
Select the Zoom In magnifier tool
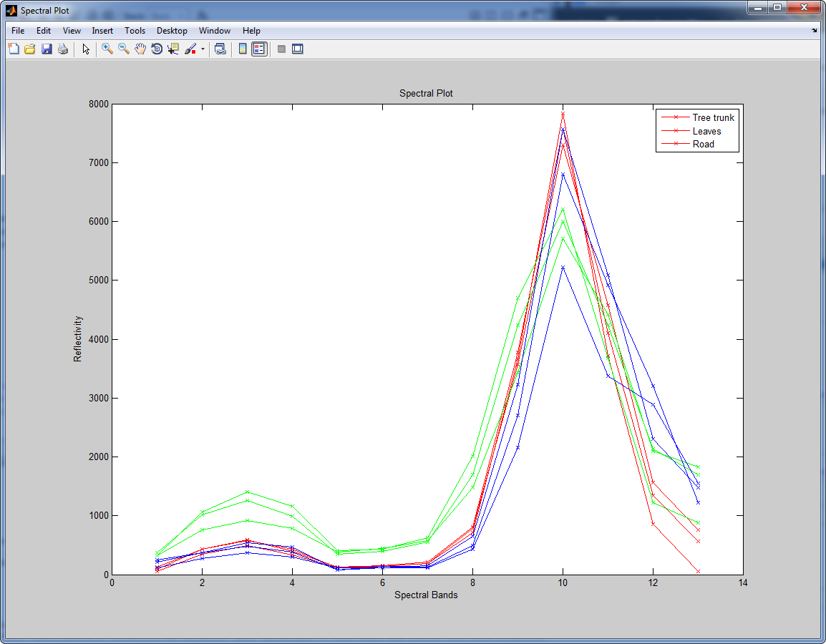[x=107, y=49]
